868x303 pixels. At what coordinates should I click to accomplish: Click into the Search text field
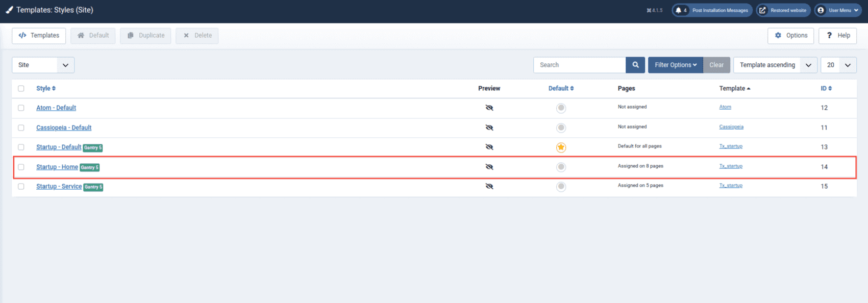579,65
